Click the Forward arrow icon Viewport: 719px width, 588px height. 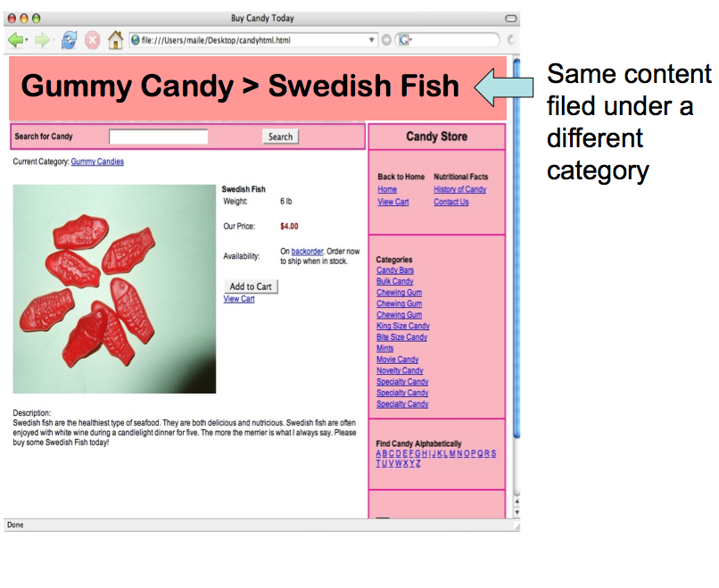43,40
